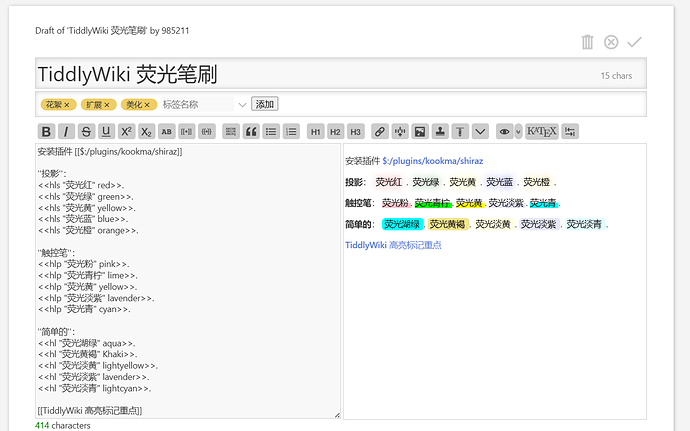Remove the 花絮 tag
Viewport: 690px width, 431px height.
point(67,105)
